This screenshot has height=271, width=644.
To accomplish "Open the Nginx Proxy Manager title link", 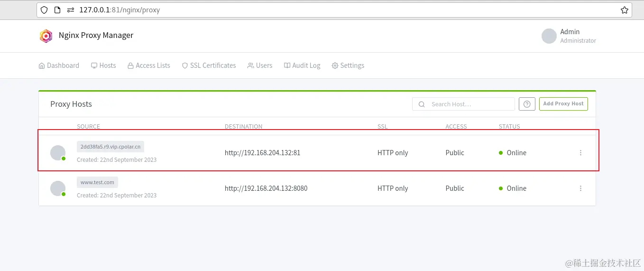I will tap(96, 35).
